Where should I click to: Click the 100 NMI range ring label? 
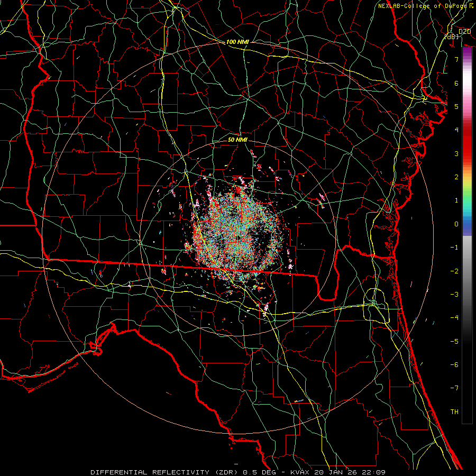237,42
